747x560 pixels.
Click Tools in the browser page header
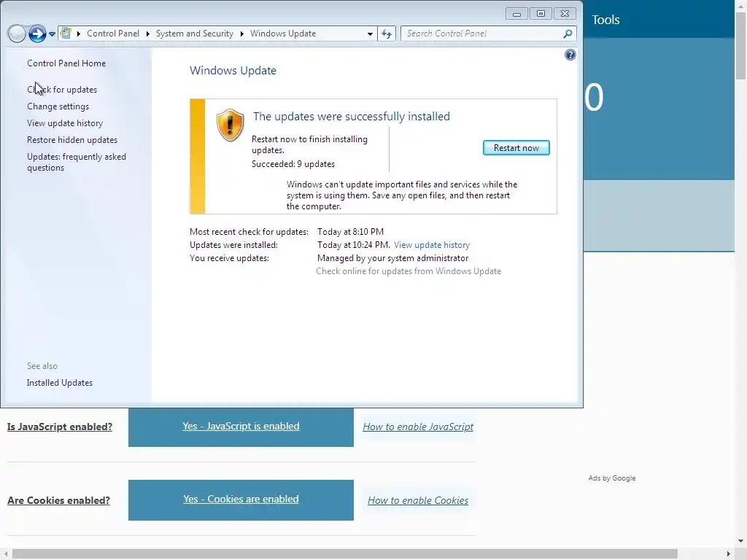pos(605,20)
